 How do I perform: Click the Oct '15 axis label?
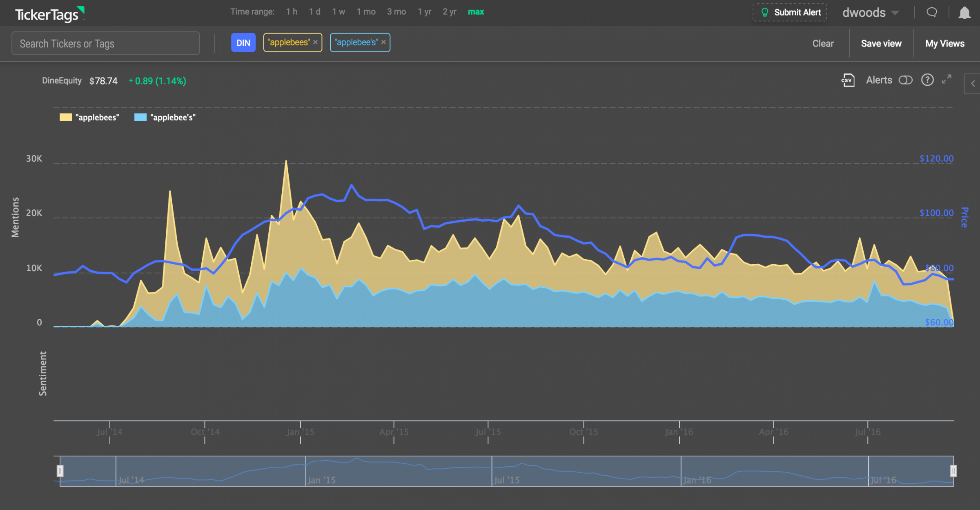(x=584, y=432)
